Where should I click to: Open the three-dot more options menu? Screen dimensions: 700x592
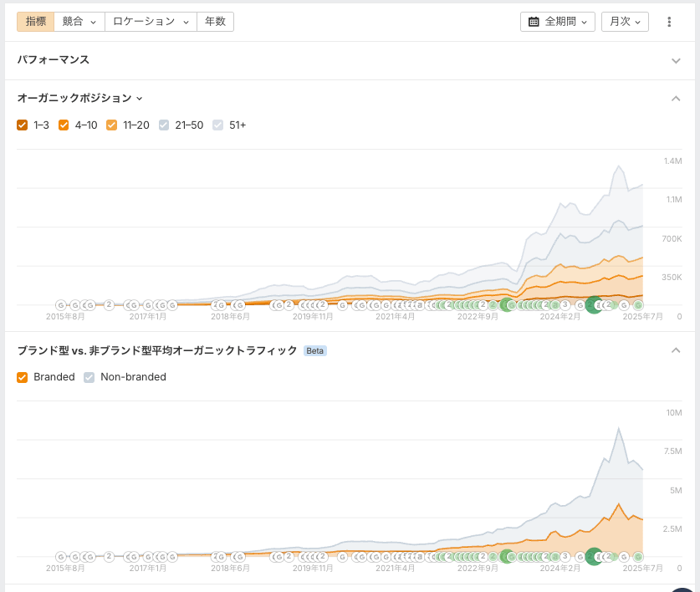point(669,22)
